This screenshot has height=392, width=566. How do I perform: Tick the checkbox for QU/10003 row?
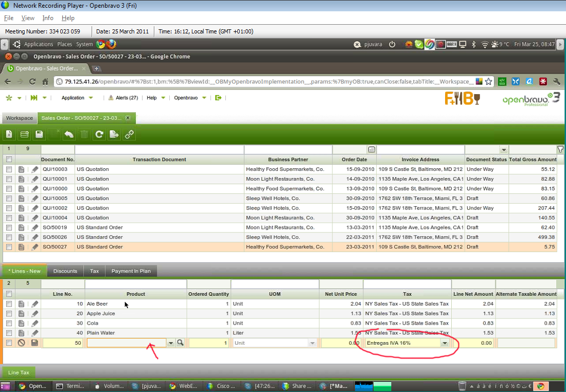pos(9,169)
